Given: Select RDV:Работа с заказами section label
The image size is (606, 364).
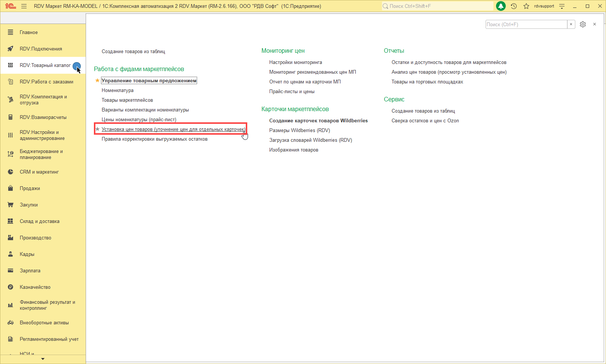Looking at the screenshot, I should [46, 82].
